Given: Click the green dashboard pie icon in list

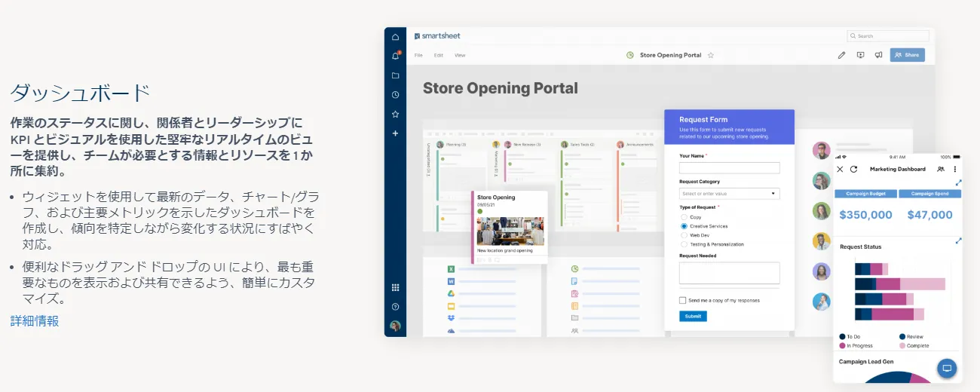Looking at the screenshot, I should coord(574,268).
